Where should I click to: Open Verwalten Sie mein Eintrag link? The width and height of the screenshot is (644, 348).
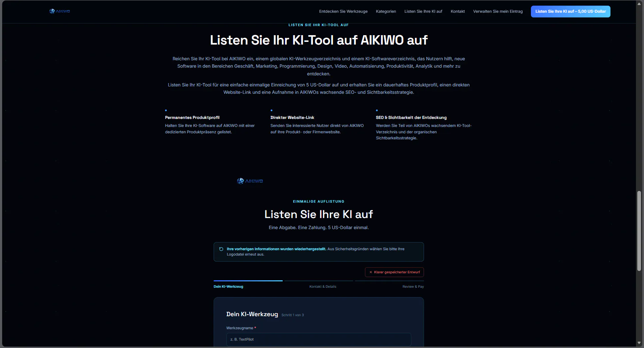point(498,11)
